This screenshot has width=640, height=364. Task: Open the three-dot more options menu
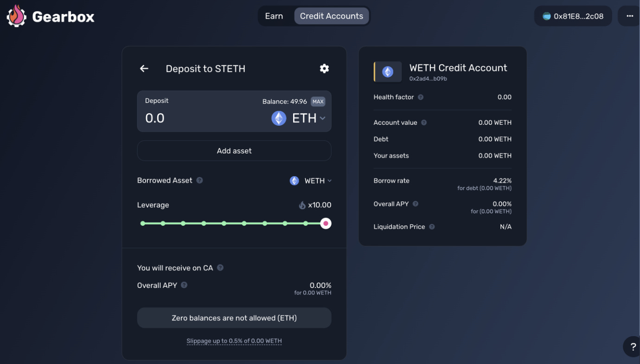[x=629, y=16]
